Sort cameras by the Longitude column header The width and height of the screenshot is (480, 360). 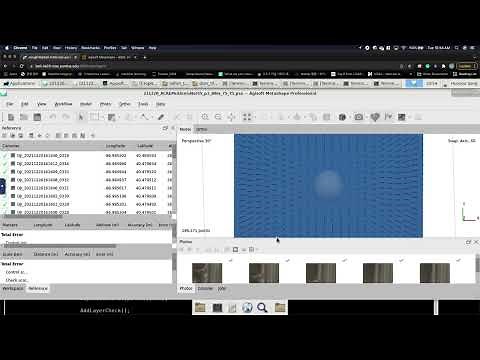pos(116,146)
